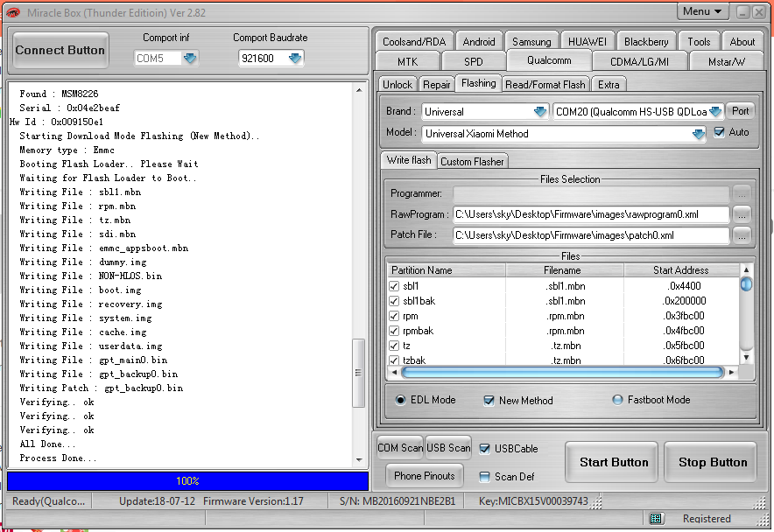Toggle the Auto checkbox
The height and width of the screenshot is (532, 774).
tap(719, 132)
